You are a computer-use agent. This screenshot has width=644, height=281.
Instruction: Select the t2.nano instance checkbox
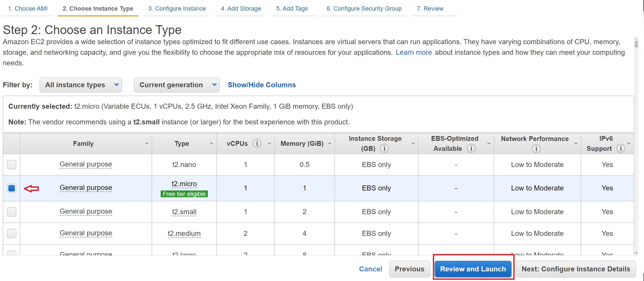tap(12, 165)
